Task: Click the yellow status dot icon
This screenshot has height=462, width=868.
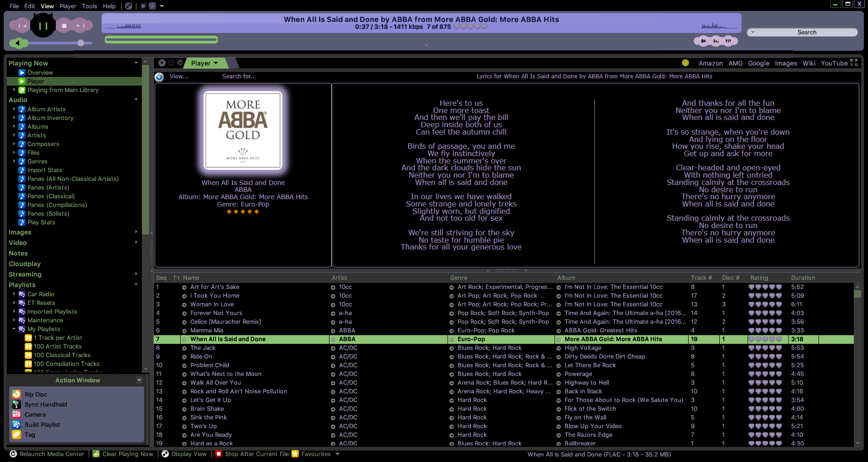Action: (x=685, y=63)
